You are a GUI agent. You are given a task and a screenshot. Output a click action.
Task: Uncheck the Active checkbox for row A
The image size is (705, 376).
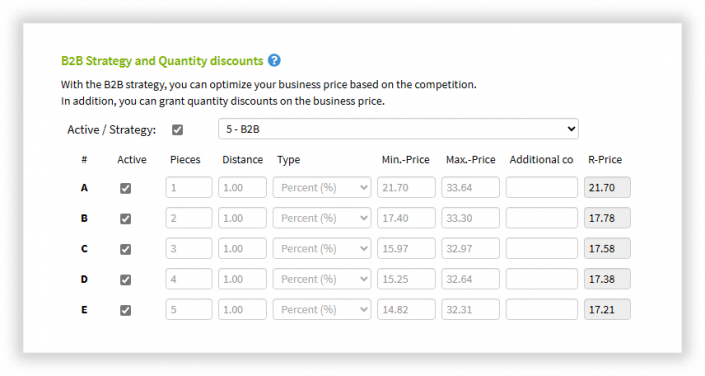click(125, 188)
